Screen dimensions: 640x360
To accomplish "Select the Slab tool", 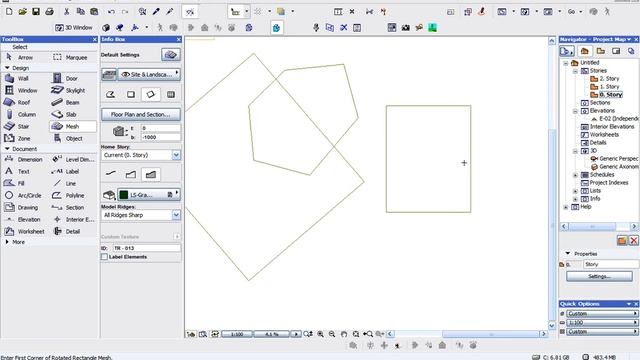I will click(x=65, y=114).
